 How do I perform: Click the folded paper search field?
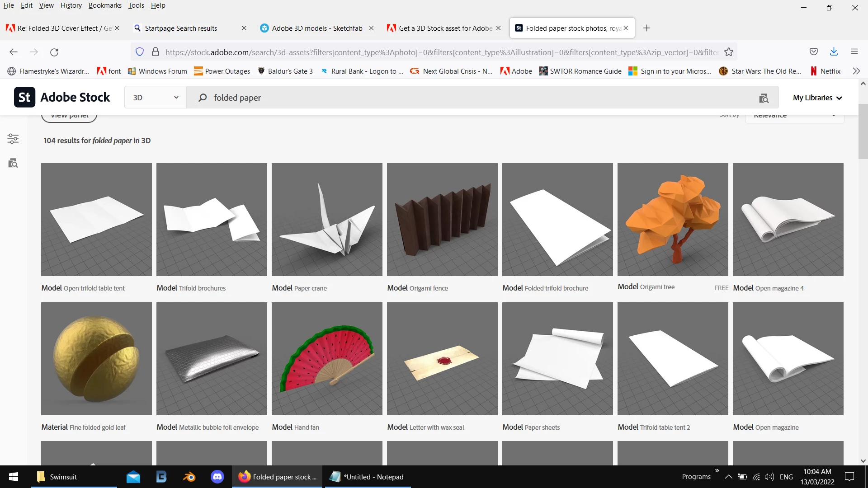click(x=452, y=98)
